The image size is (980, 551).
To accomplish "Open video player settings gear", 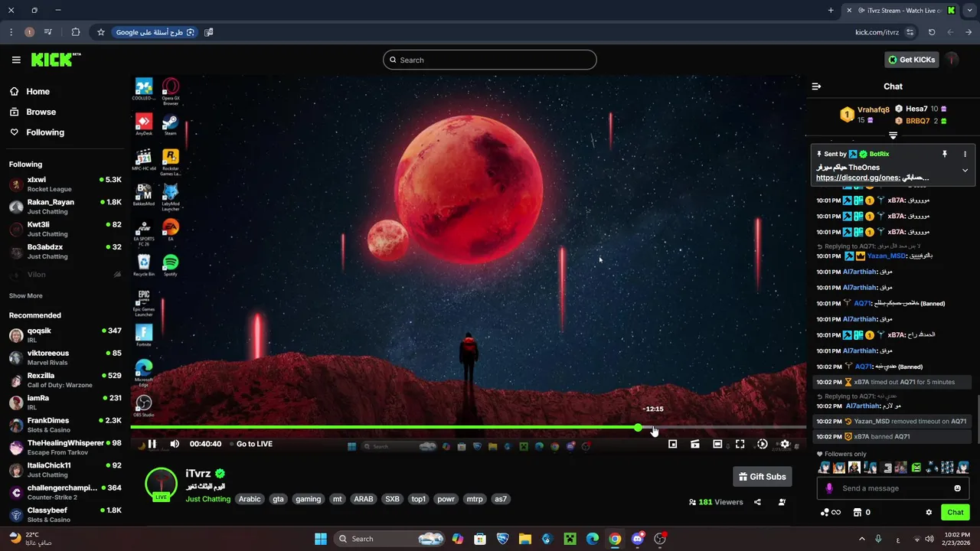I will (785, 444).
